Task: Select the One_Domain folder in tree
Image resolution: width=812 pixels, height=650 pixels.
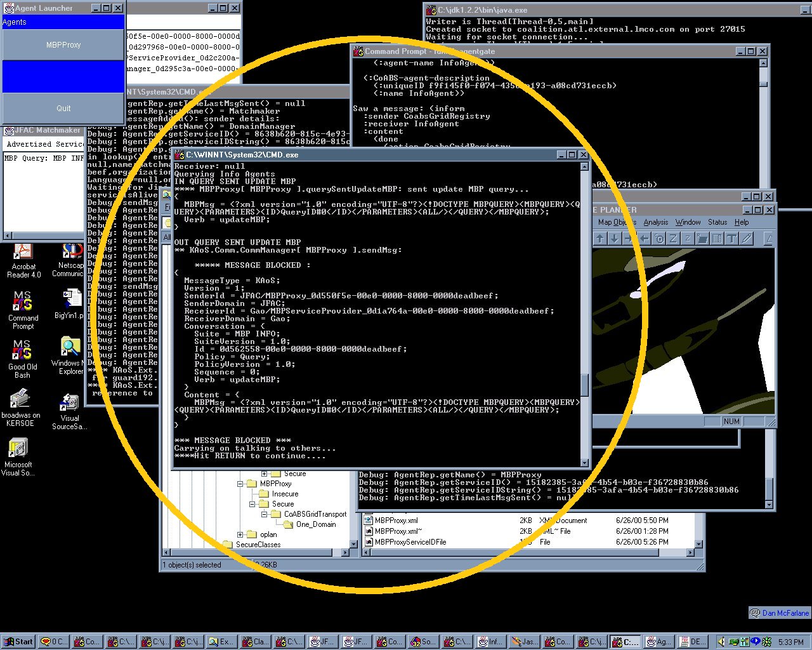Action: click(315, 524)
